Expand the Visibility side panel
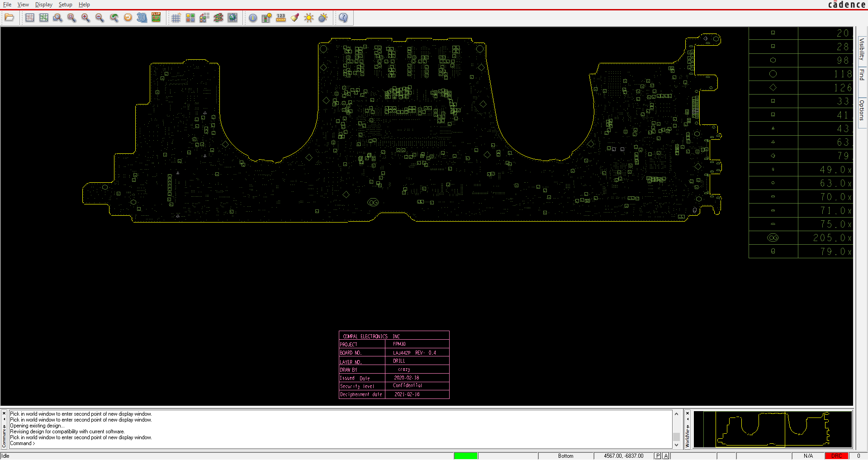 (862, 49)
